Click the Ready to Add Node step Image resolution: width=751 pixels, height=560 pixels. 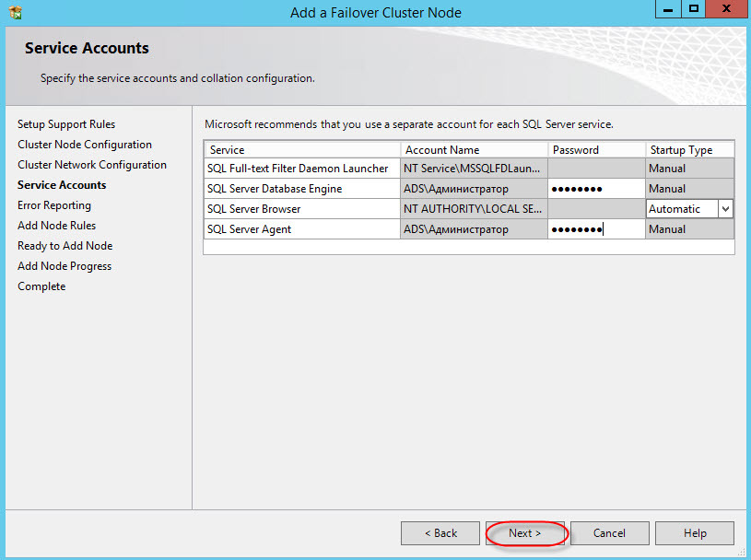pyautogui.click(x=65, y=246)
